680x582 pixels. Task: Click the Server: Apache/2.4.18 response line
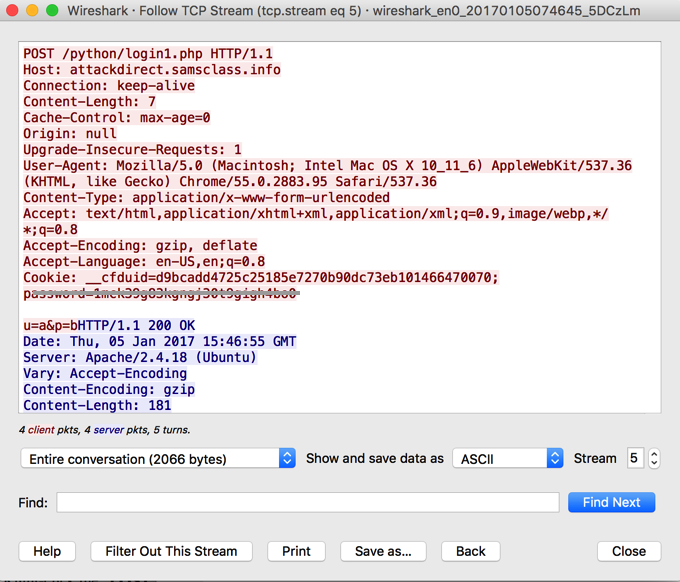pos(139,358)
